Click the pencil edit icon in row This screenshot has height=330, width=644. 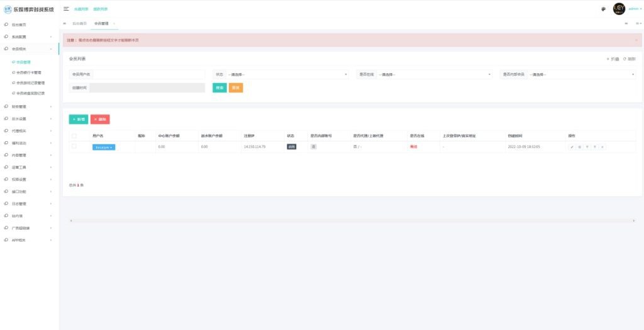pos(572,147)
